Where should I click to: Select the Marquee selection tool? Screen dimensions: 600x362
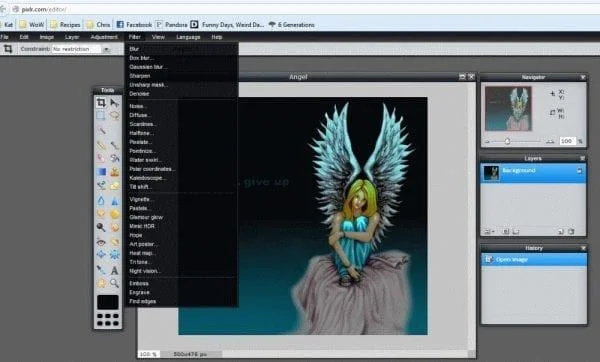click(101, 115)
